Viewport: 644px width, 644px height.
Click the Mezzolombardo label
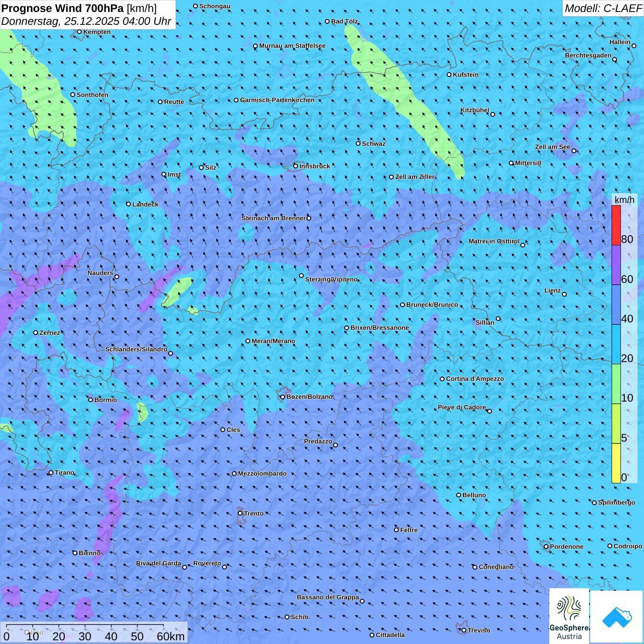262,473
